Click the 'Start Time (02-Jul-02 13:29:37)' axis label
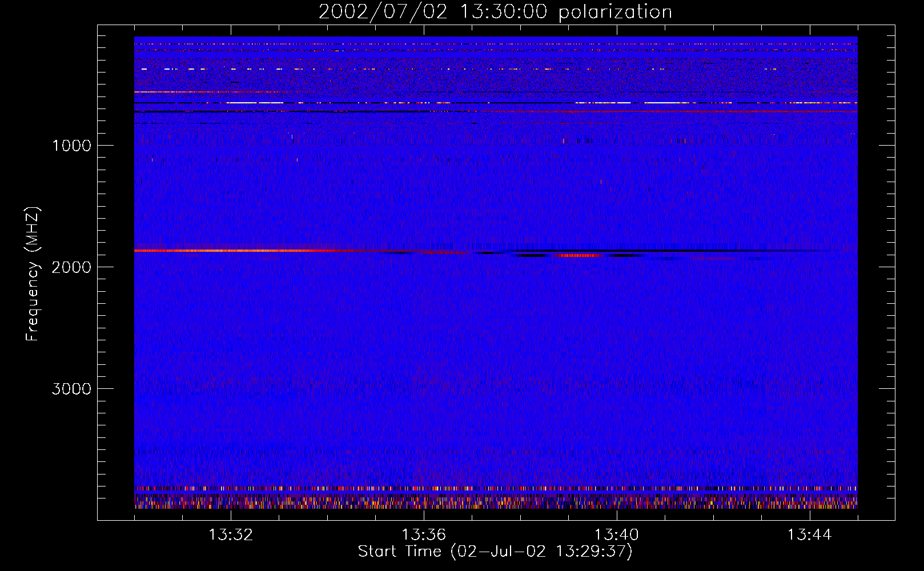This screenshot has width=924, height=571. pyautogui.click(x=495, y=552)
